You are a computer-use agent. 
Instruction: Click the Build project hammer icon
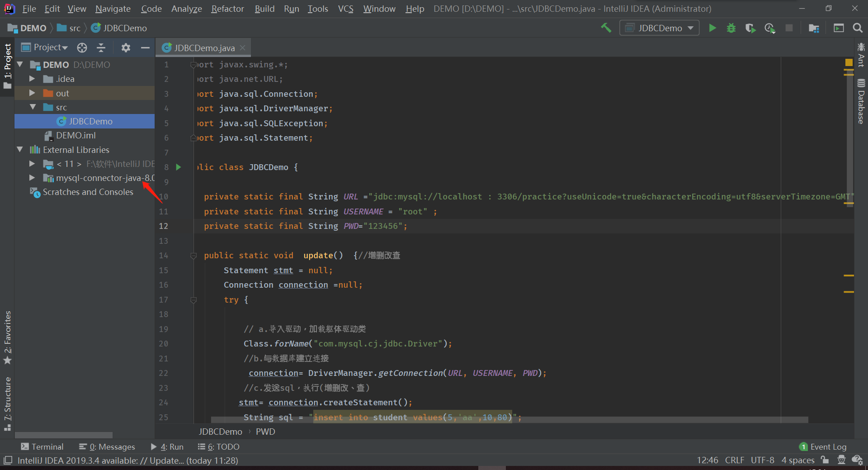[x=606, y=28]
